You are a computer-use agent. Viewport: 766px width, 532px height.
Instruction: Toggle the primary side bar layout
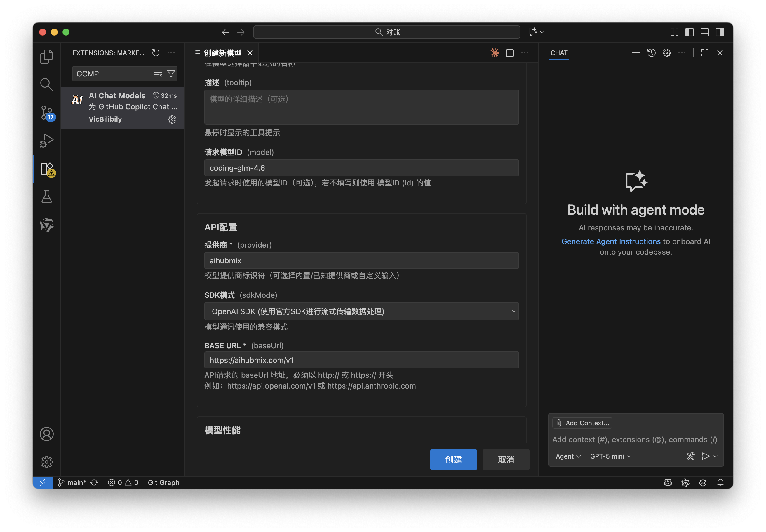tap(689, 32)
